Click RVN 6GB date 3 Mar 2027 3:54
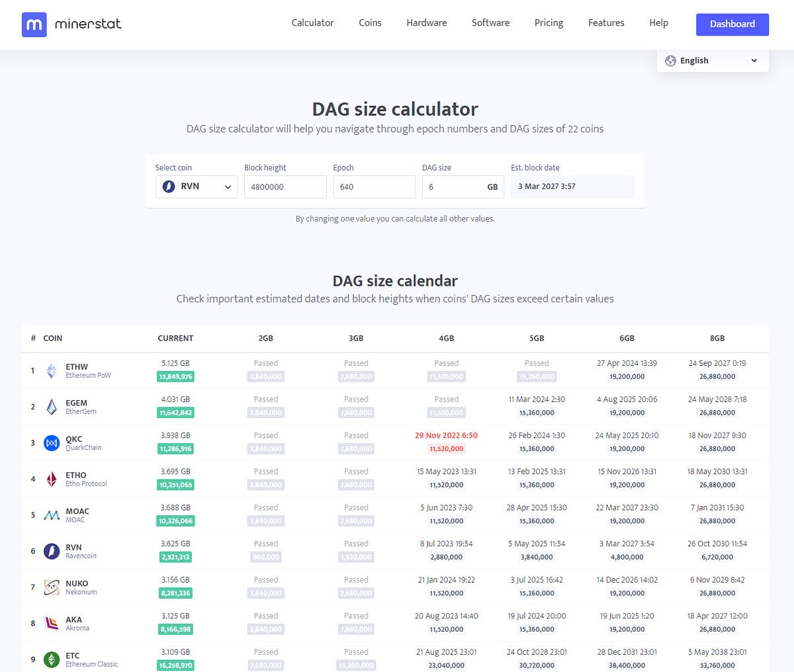Screen dimensions: 794x672 tap(627, 544)
